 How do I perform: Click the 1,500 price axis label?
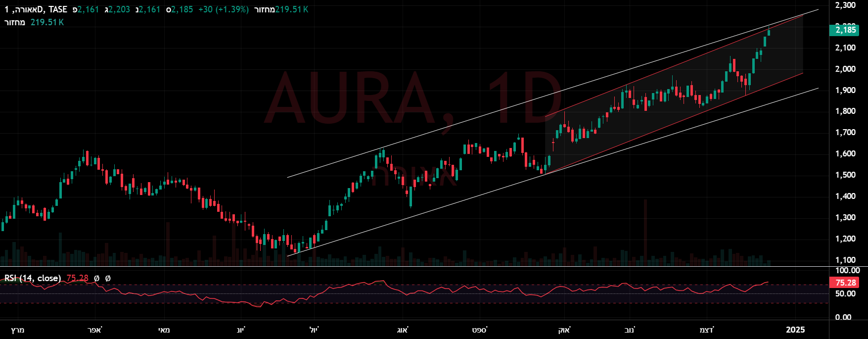[x=845, y=175]
